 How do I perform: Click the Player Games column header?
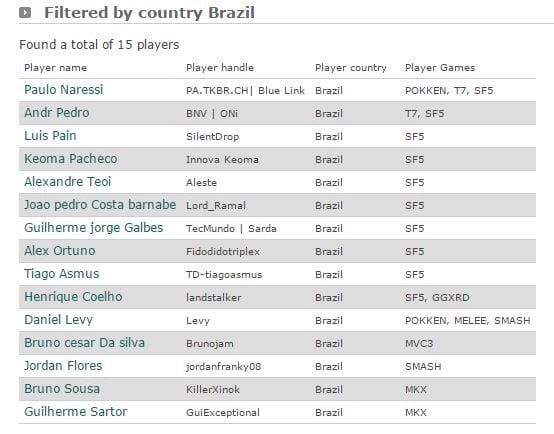coord(440,68)
